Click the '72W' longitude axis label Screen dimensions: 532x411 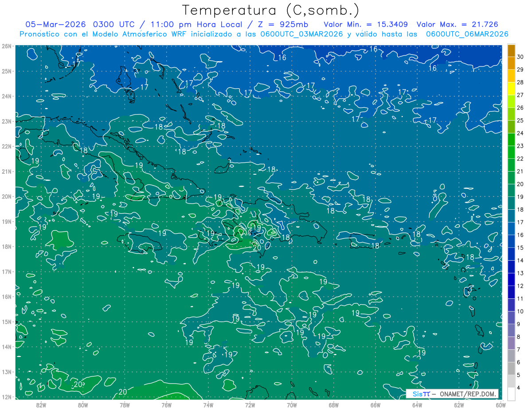250,405
